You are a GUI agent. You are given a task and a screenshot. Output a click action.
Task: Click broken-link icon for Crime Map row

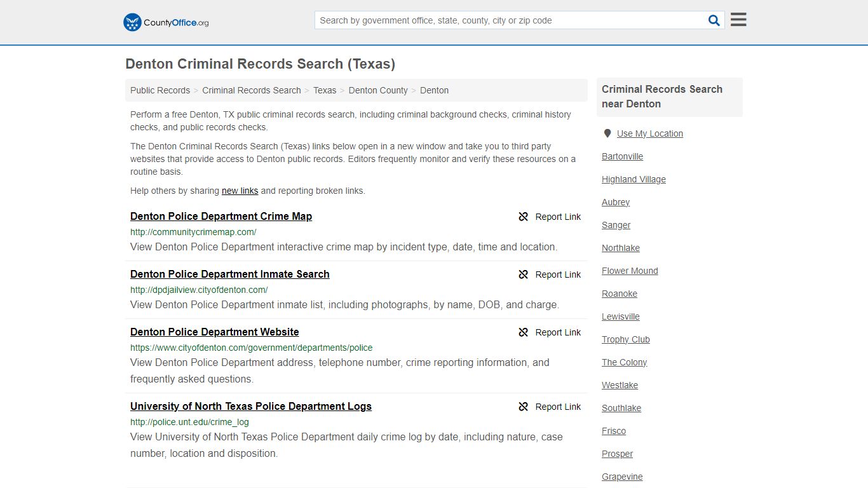(x=524, y=217)
